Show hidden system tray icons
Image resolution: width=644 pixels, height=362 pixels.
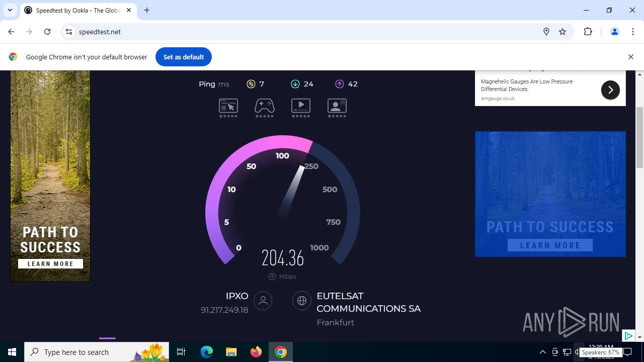(x=543, y=352)
